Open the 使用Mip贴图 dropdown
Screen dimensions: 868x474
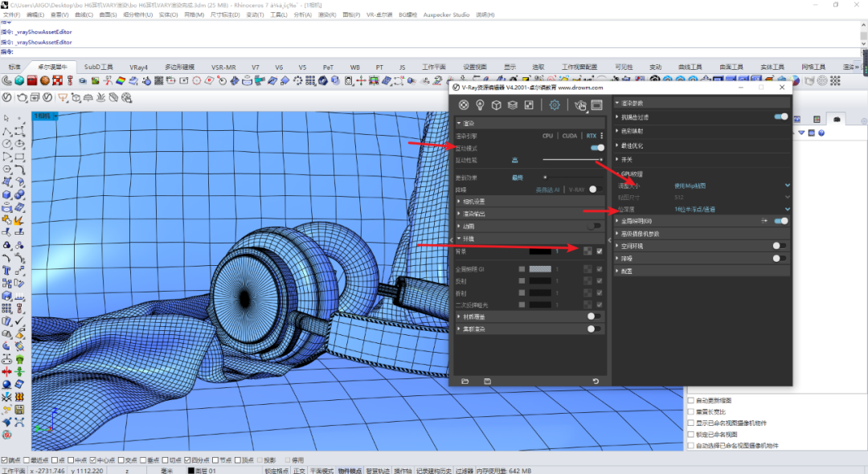(x=732, y=186)
